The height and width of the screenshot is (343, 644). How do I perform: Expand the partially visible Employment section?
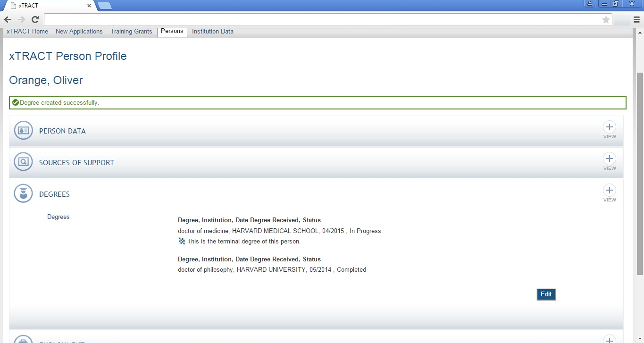click(x=610, y=340)
